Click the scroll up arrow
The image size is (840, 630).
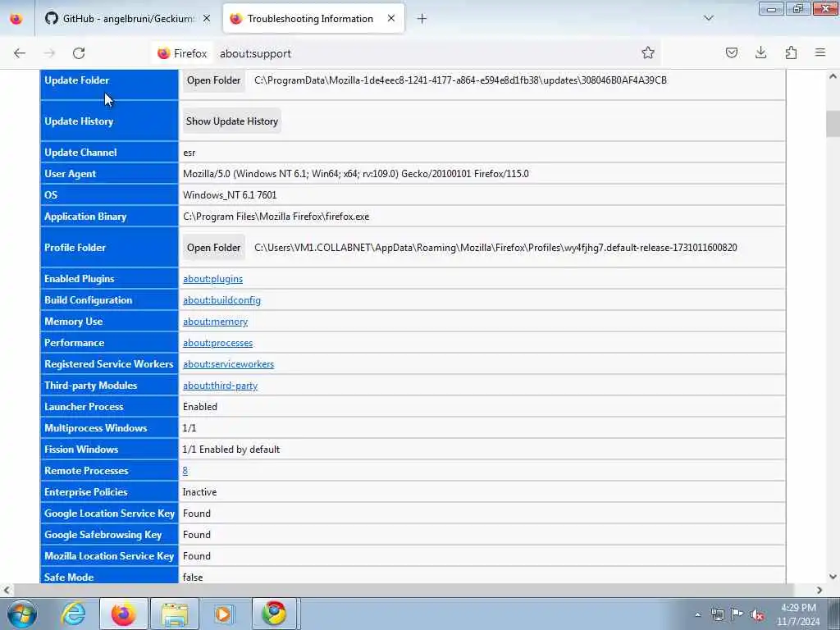pyautogui.click(x=833, y=76)
